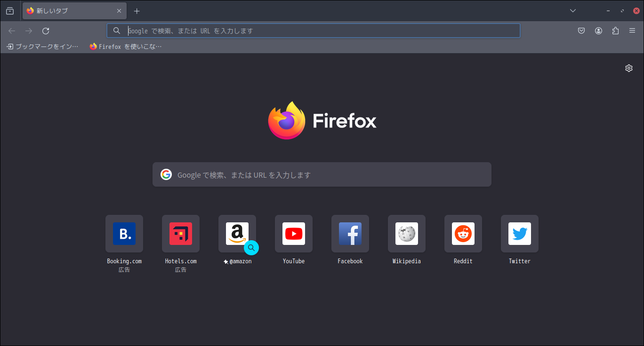The width and height of the screenshot is (644, 346).
Task: Open ブックマークをイン… bookmark import item
Action: click(43, 47)
